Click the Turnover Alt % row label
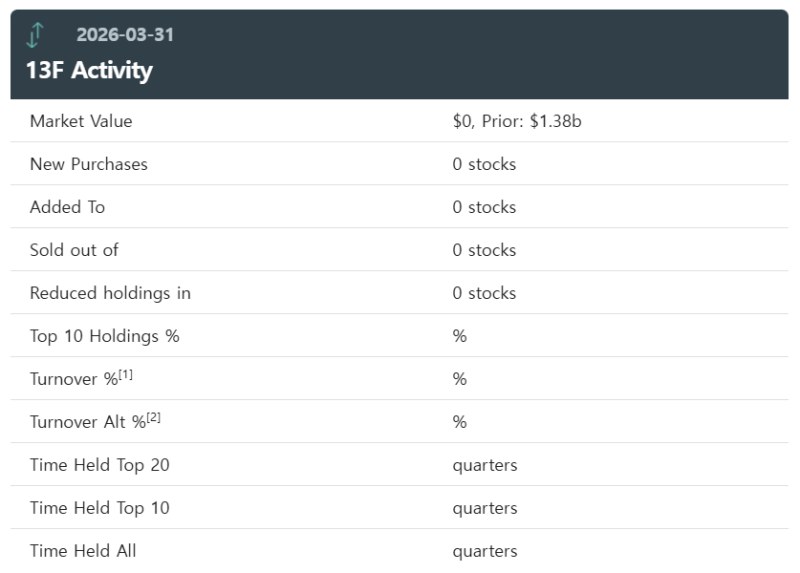This screenshot has width=800, height=573. 88,421
